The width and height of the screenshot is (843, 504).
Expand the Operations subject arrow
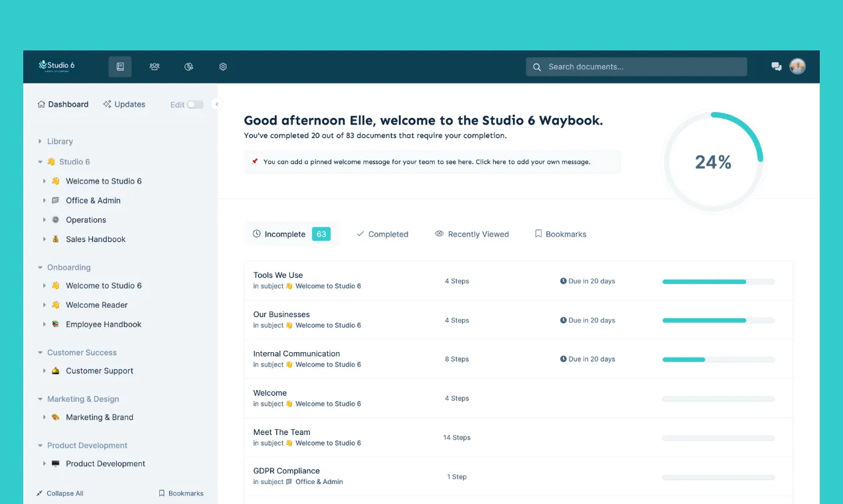[x=44, y=220]
